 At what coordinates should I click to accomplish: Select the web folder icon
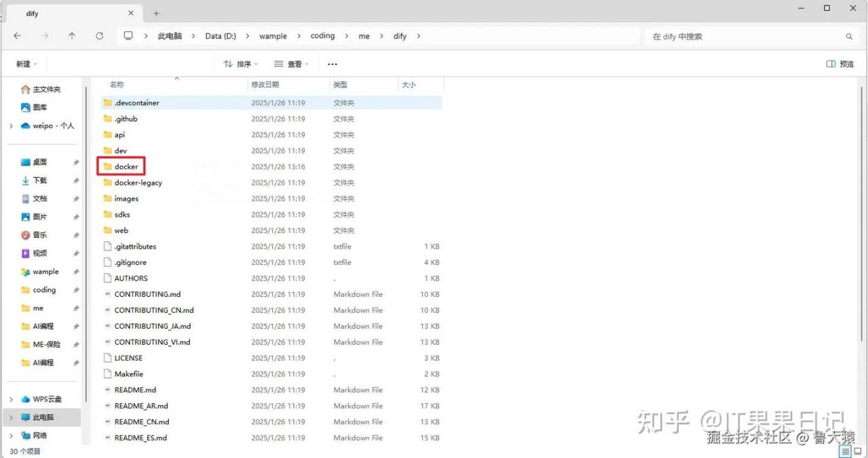107,230
